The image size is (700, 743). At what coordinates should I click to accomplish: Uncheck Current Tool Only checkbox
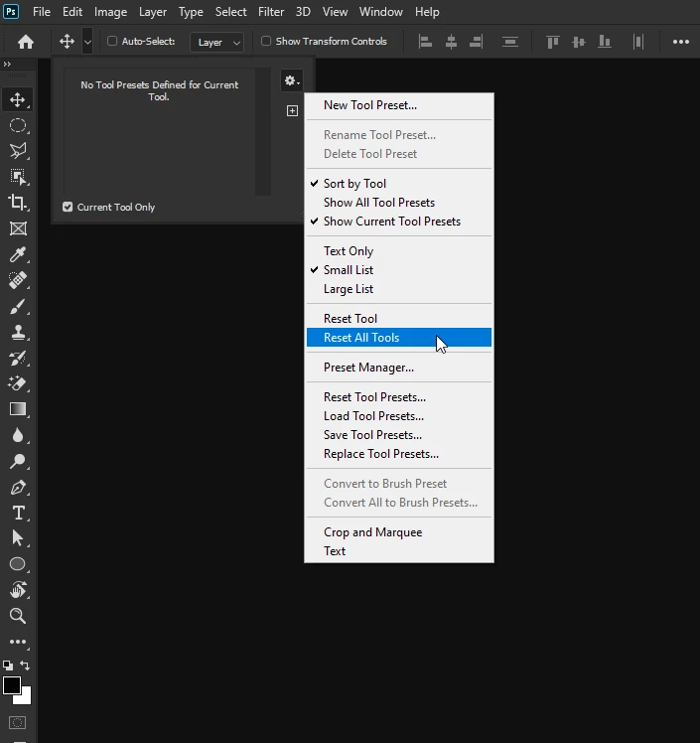[x=68, y=207]
